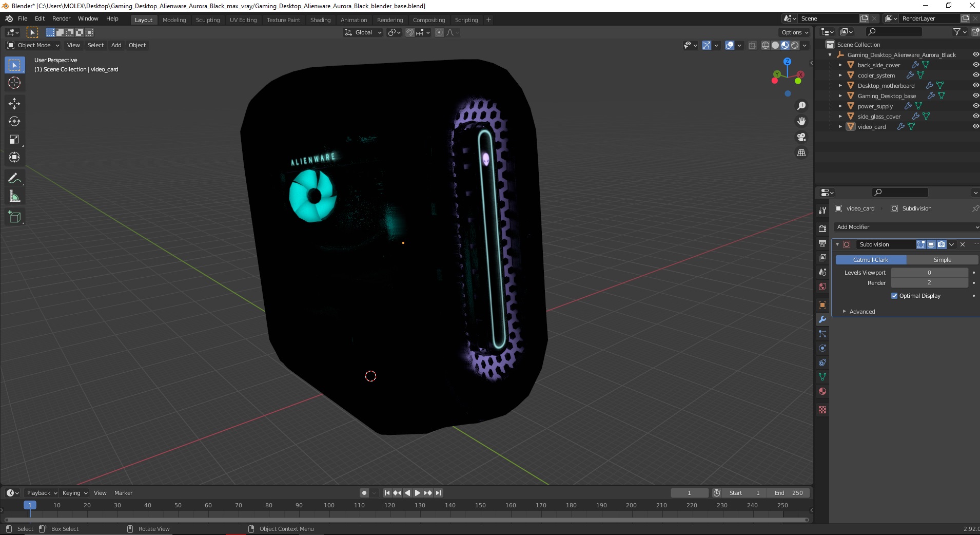
Task: Collapse the Subdivision modifier panel
Action: (x=837, y=244)
